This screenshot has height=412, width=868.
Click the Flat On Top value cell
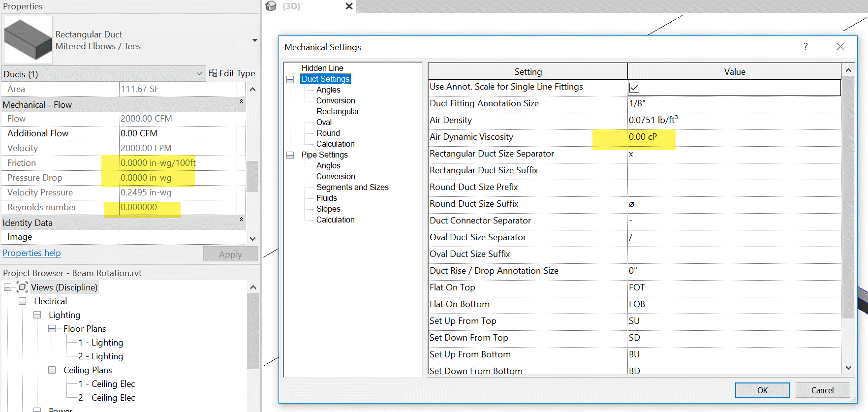click(x=734, y=287)
